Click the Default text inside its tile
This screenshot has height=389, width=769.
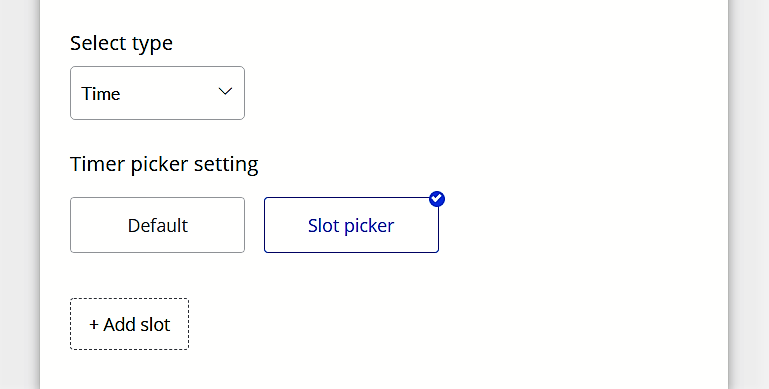pos(157,226)
